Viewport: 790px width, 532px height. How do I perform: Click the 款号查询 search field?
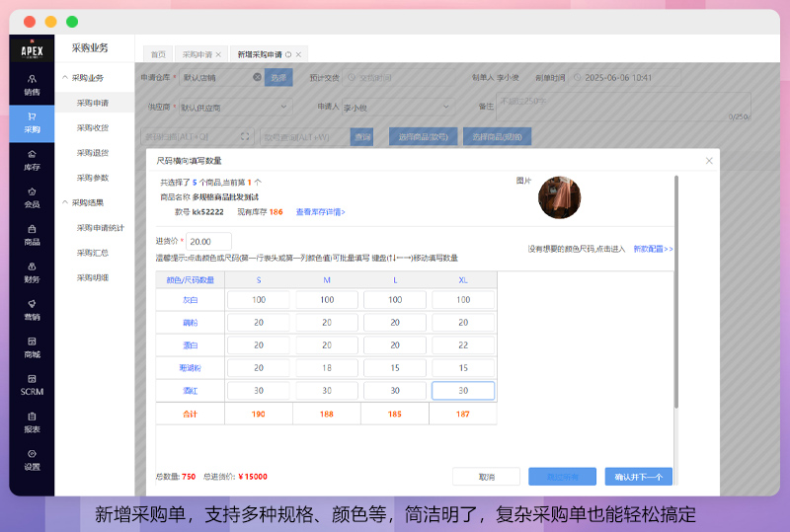[x=305, y=136]
